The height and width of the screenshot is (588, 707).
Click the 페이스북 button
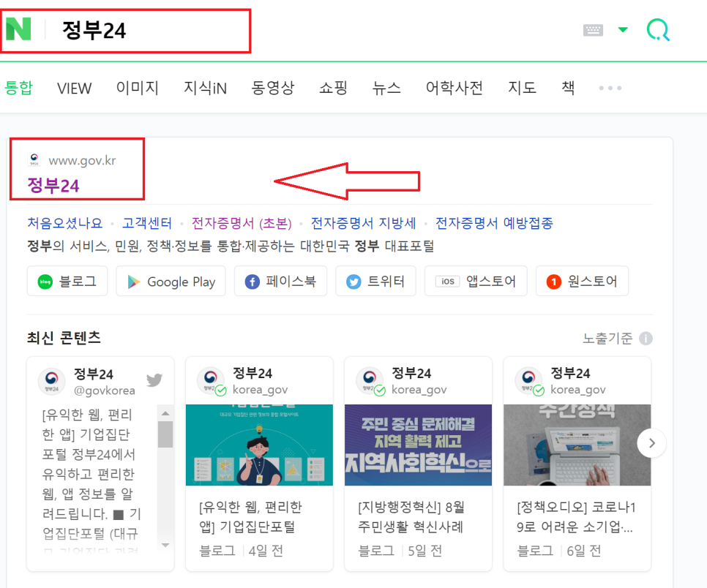click(x=280, y=281)
